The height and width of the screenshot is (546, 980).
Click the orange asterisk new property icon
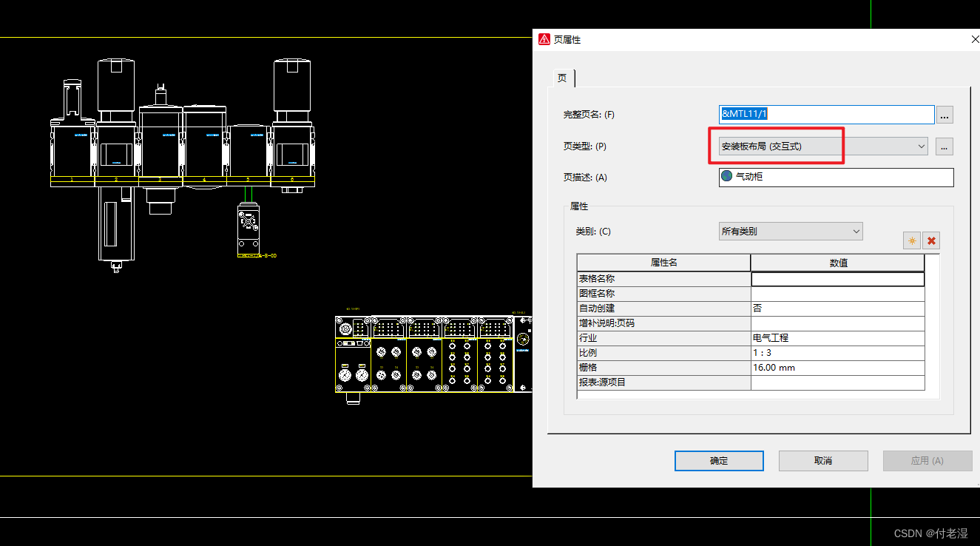tap(911, 240)
